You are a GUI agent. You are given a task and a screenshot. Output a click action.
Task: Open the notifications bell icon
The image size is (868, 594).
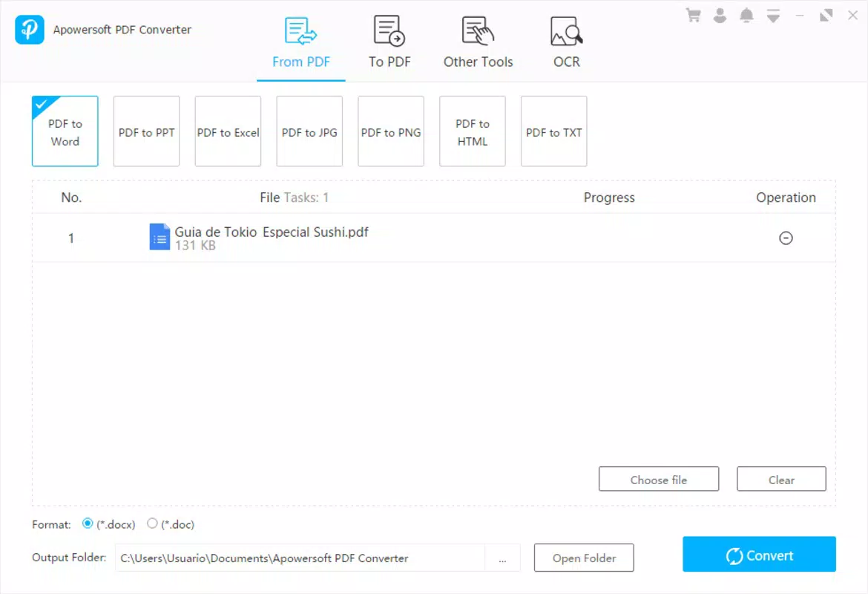coord(746,16)
